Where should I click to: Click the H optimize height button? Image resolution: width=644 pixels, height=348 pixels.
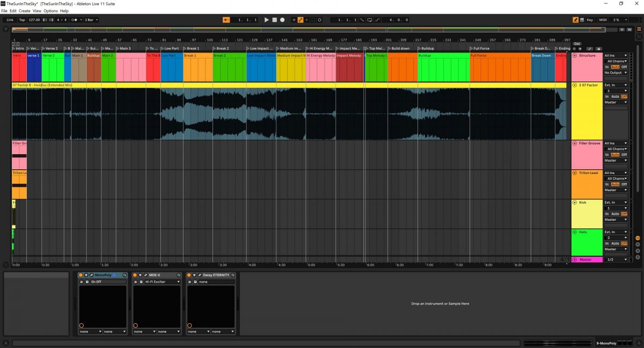pos(623,30)
